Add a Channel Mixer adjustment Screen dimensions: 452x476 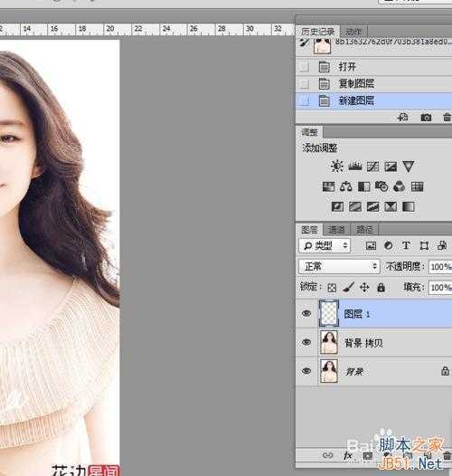(399, 186)
